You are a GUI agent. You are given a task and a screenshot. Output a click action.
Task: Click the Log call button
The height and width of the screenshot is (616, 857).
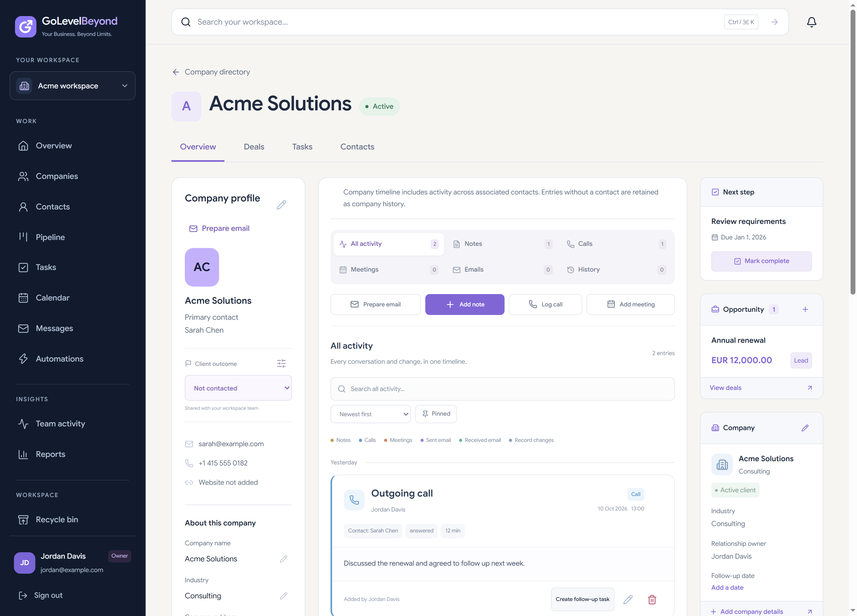pos(545,304)
